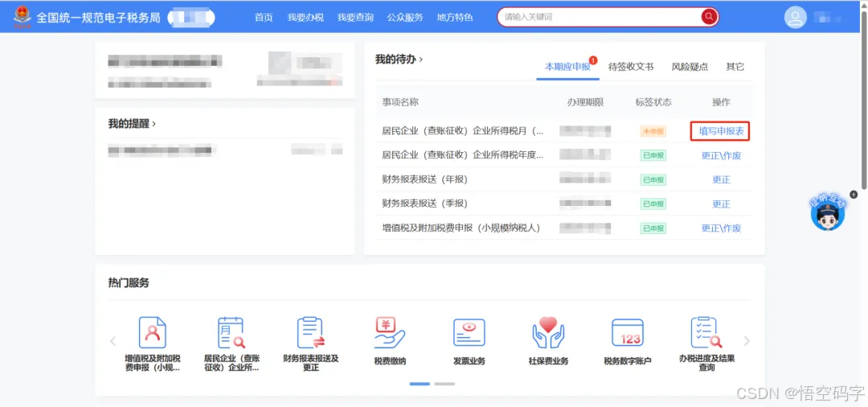Open 公众服务 navigation menu
Screen dimensions: 868x407
[x=404, y=17]
